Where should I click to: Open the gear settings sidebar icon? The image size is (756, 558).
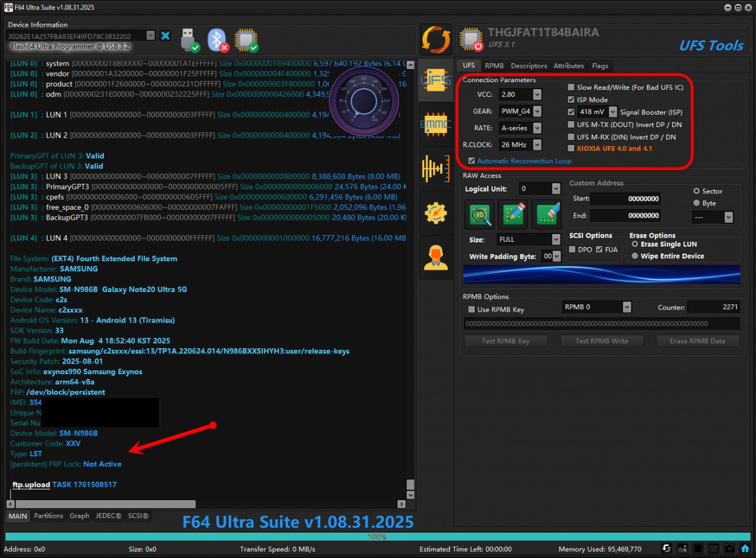coord(436,213)
